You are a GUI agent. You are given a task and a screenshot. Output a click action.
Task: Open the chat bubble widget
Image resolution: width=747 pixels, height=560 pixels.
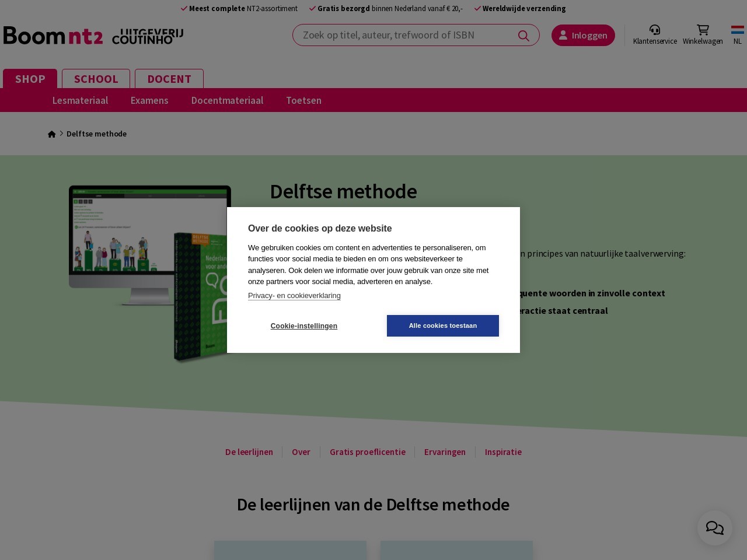[x=715, y=528]
